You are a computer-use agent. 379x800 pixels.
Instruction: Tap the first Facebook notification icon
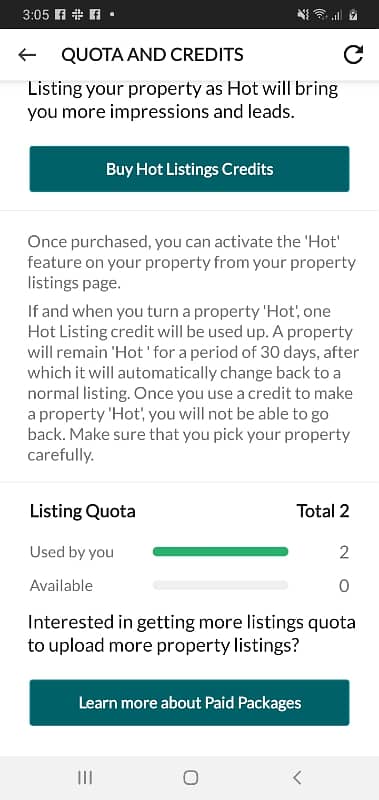tap(59, 15)
